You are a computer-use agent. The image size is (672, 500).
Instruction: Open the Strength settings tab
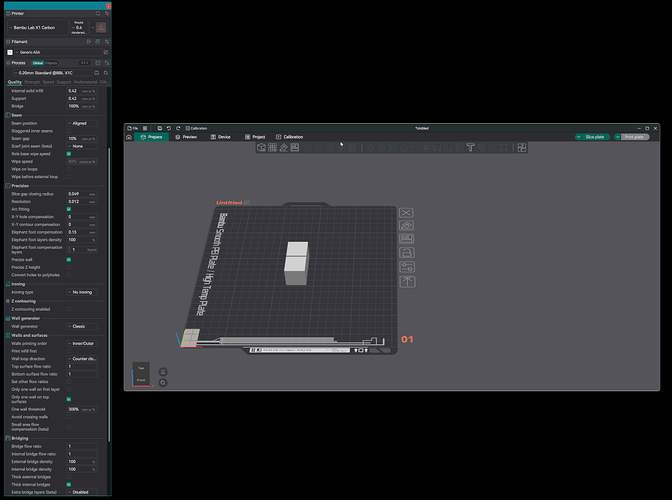click(32, 82)
